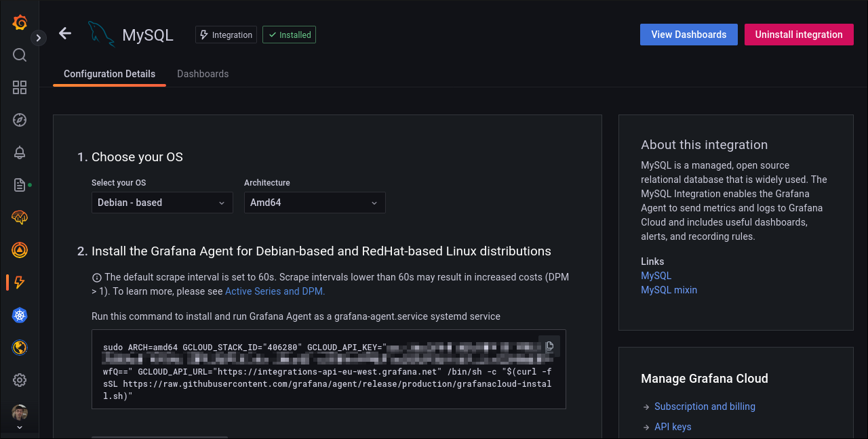
Task: Open the MySQL mixin link
Action: point(669,290)
